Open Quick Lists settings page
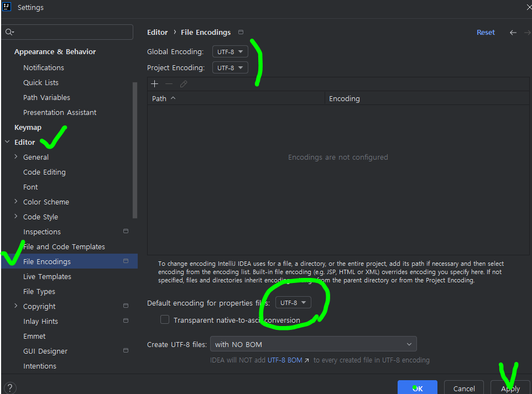This screenshot has height=394, width=532. (x=41, y=82)
